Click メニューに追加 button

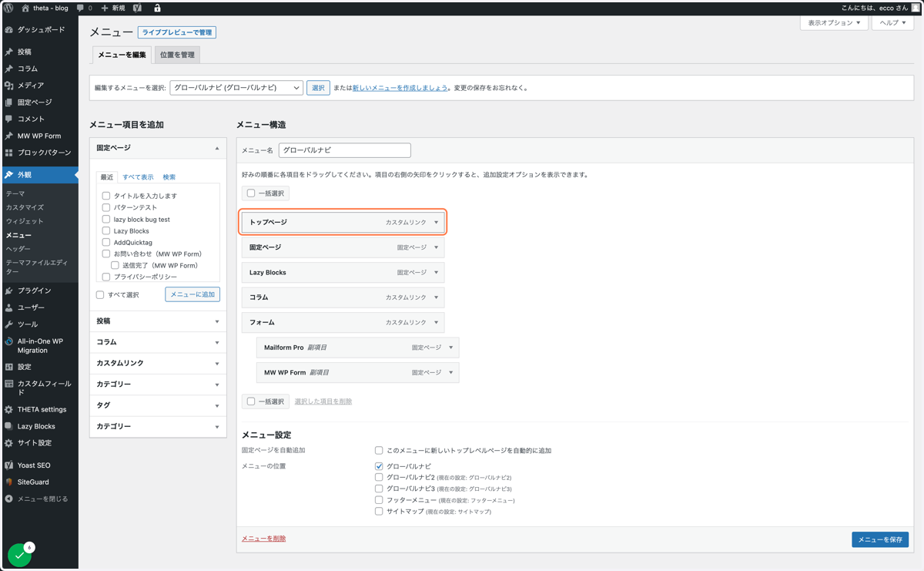coord(192,294)
